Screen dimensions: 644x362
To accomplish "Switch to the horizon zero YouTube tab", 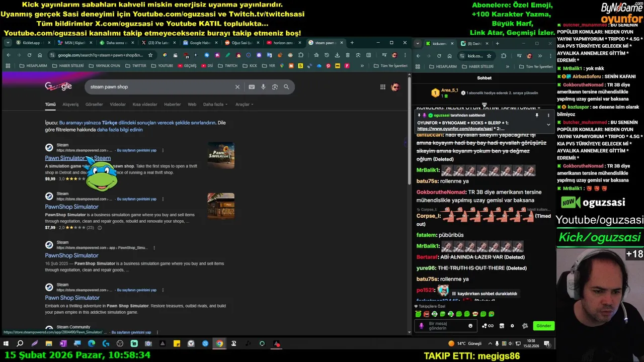I will point(283,43).
